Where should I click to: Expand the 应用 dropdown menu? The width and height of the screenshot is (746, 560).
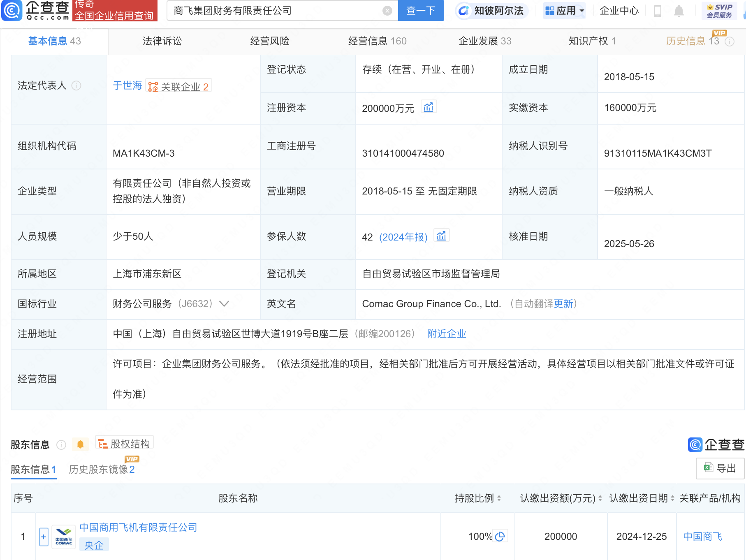click(565, 11)
